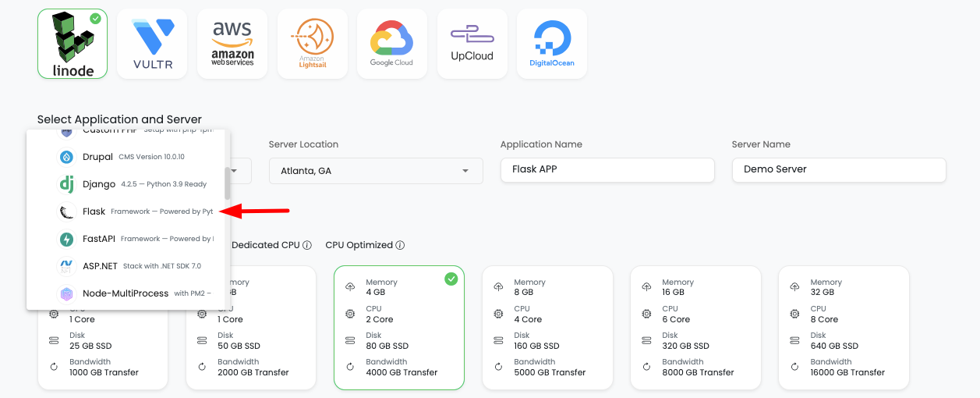Pick the Amazon Web Services provider
The height and width of the screenshot is (398, 980).
click(232, 44)
